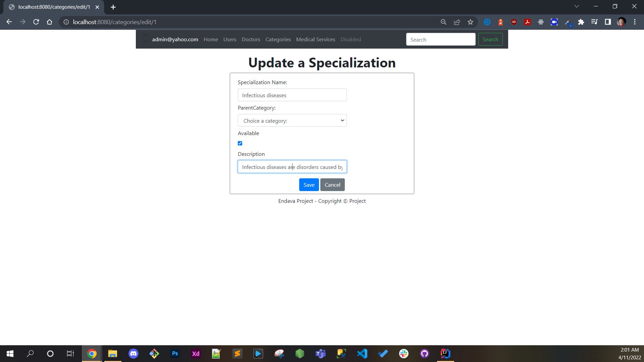Click the bookmark star in the address bar
Image resolution: width=644 pixels, height=362 pixels.
point(470,22)
